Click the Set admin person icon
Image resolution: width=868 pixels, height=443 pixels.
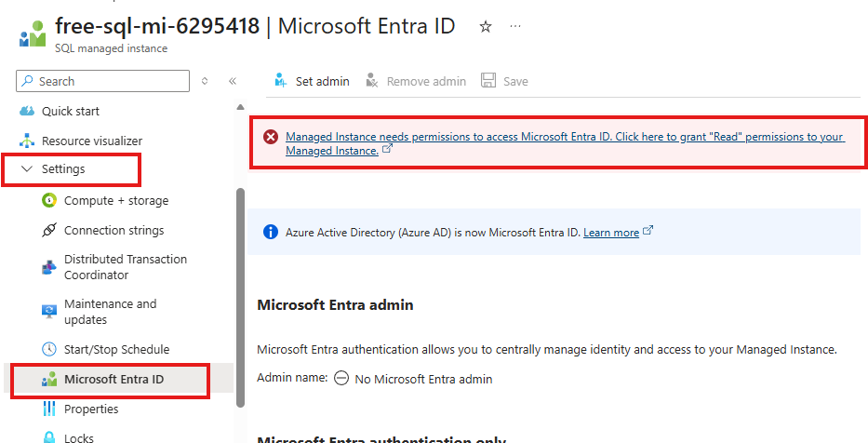coord(281,81)
